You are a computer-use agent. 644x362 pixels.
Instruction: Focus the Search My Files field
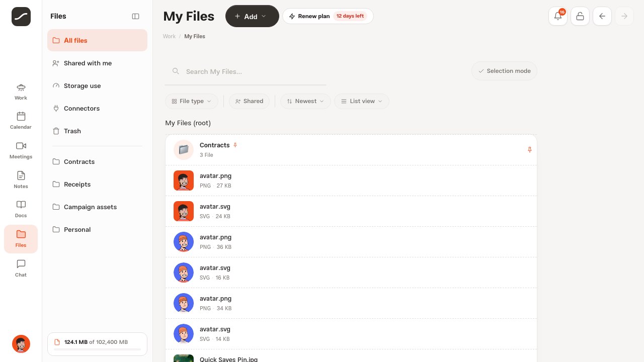[246, 71]
